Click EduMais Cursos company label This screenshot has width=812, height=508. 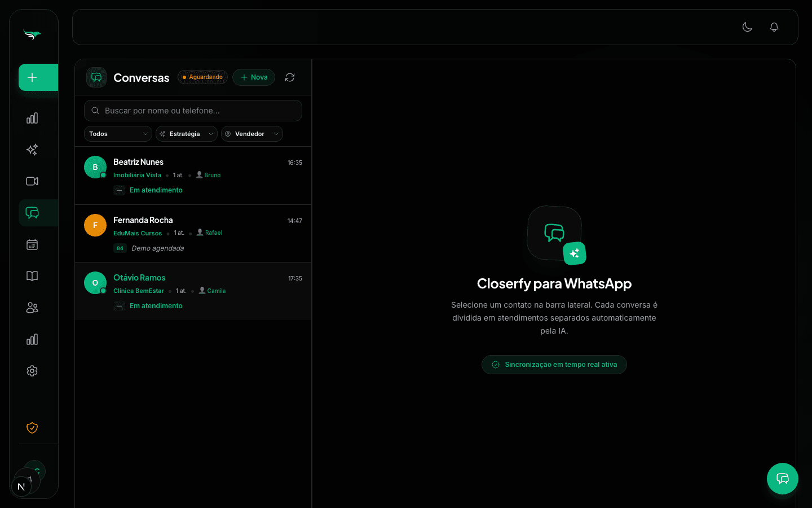138,233
